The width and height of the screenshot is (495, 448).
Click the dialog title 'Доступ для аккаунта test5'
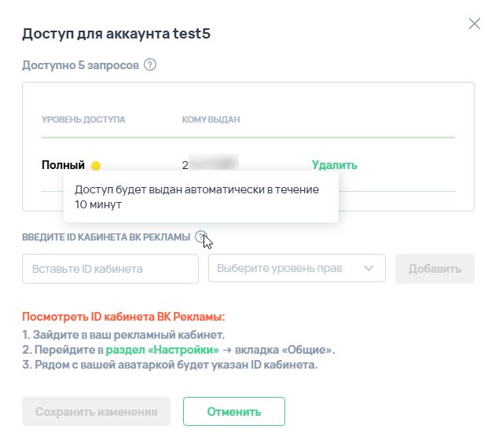116,34
